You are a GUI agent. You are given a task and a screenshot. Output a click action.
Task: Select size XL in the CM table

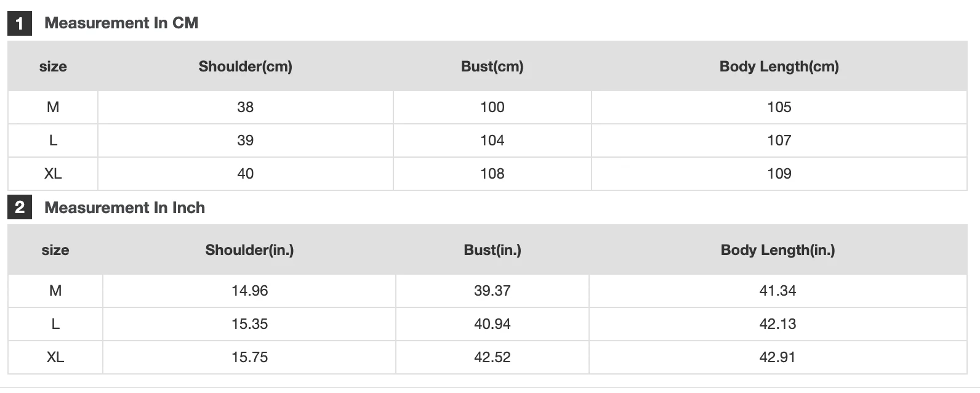[53, 174]
